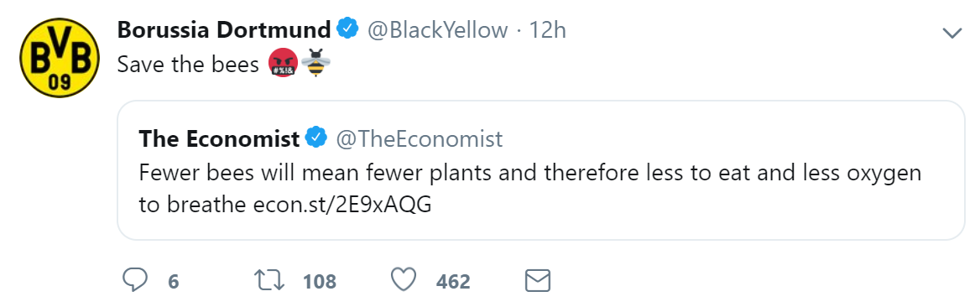Click the reply speech bubble icon
Image resolution: width=980 pixels, height=307 pixels.
tap(134, 281)
